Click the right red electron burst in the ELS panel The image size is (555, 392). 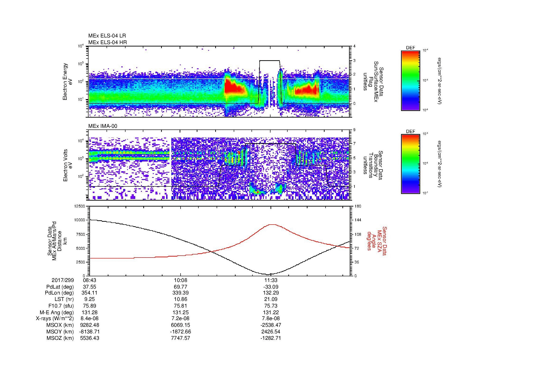point(307,90)
